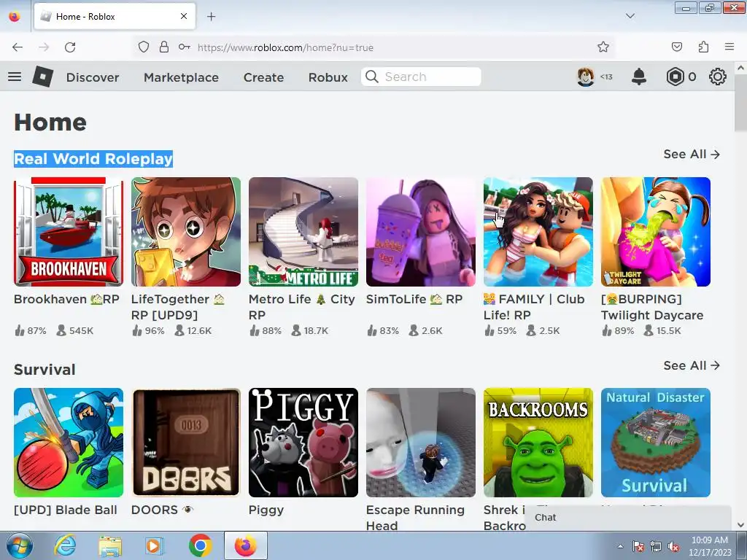Click the SimToLife RP title text
747x560 pixels.
pos(414,299)
